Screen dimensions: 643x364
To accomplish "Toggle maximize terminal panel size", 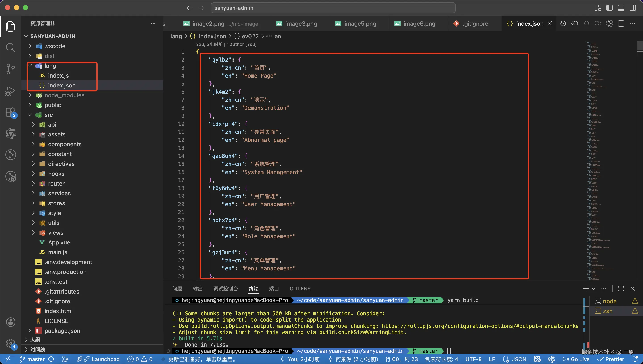I will [621, 289].
